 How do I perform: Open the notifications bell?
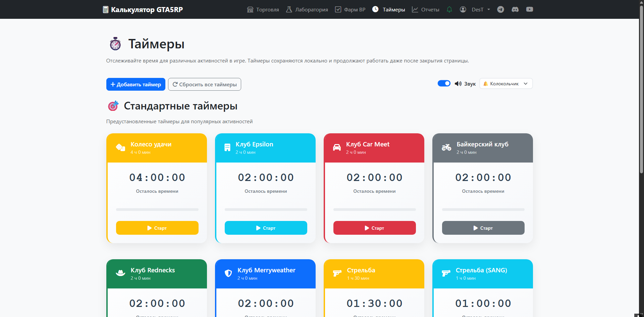(449, 9)
